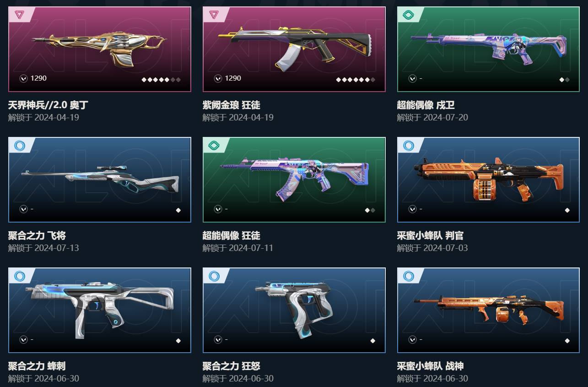Click the blue tier icon on 聚合之力 飞将 card

point(20,146)
